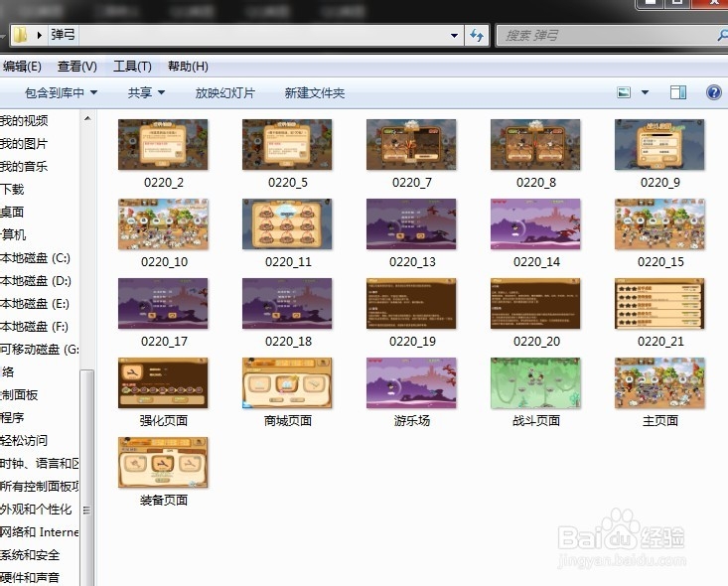Click the folder icon in address bar
Viewport: 728px width, 586px height.
click(20, 35)
